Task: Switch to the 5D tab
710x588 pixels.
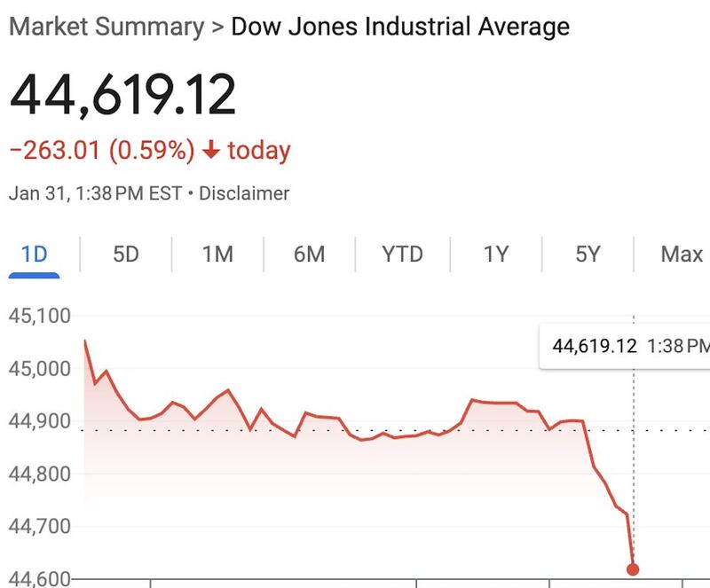Action: coord(126,255)
